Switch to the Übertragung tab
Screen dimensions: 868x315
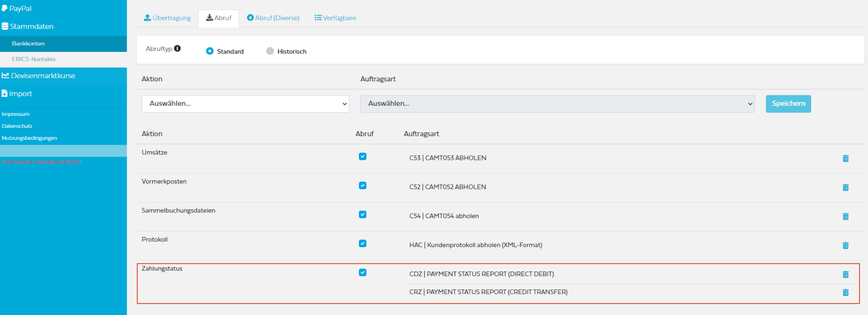[x=167, y=18]
